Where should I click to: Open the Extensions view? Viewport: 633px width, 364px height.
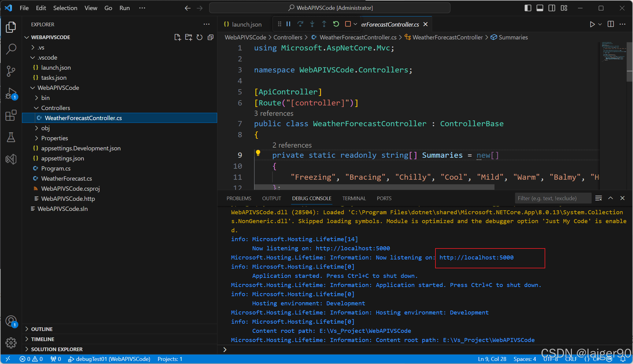tap(11, 115)
